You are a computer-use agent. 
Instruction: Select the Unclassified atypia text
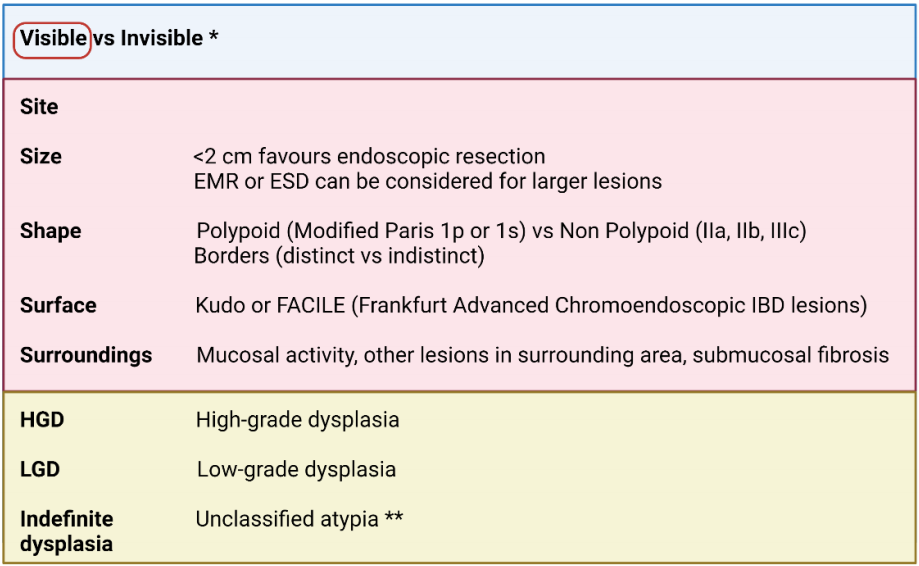287,520
